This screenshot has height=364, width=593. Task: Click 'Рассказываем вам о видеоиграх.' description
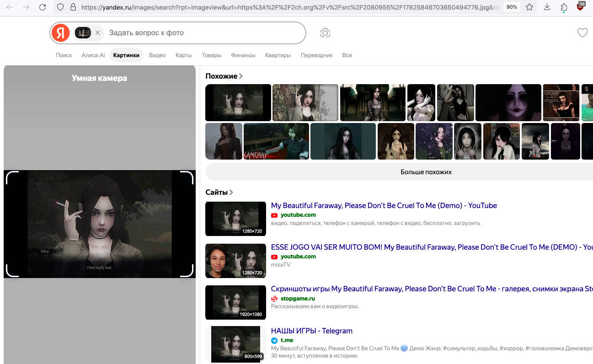pyautogui.click(x=315, y=306)
